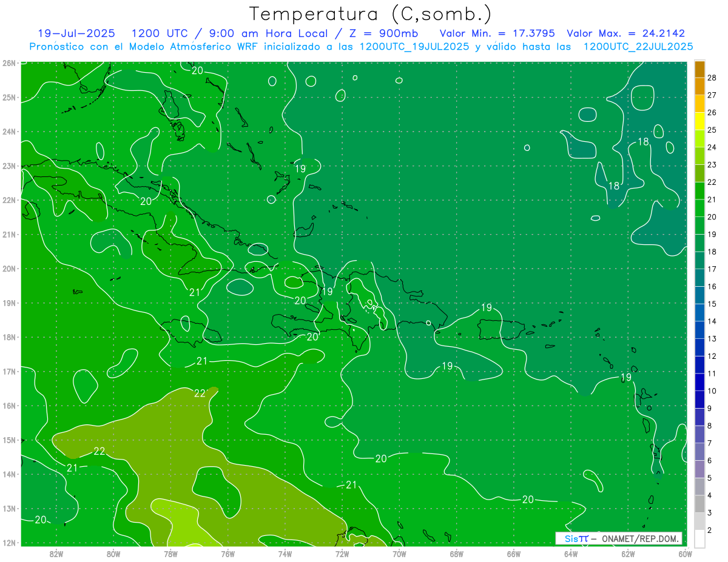Screen dimensions: 728x562
Task: Click the blue 'Sis' logo text
Action: (x=572, y=538)
